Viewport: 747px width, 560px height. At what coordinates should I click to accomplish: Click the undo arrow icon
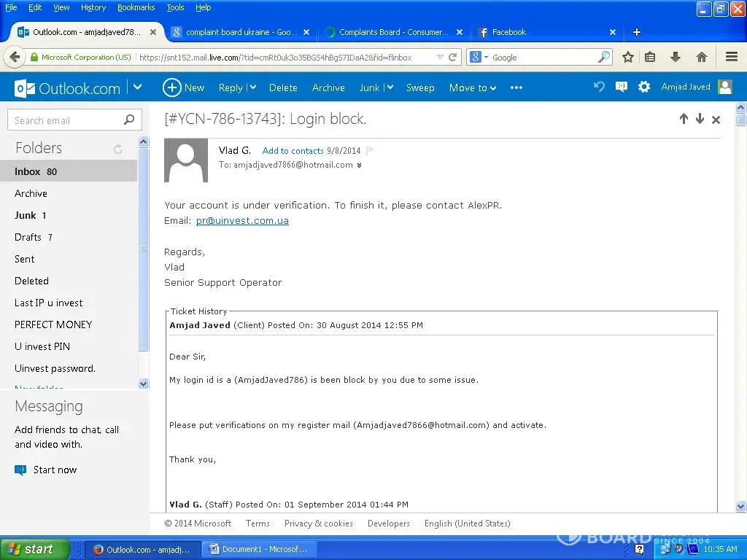(599, 87)
